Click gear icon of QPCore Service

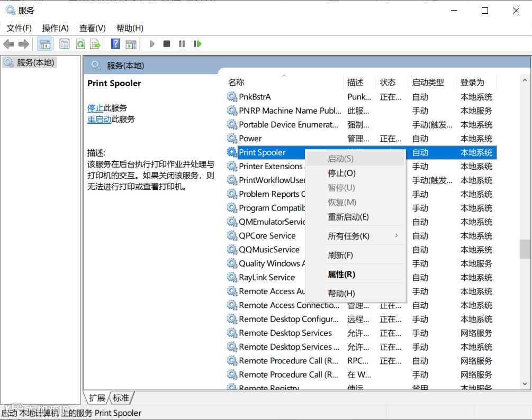coord(232,236)
